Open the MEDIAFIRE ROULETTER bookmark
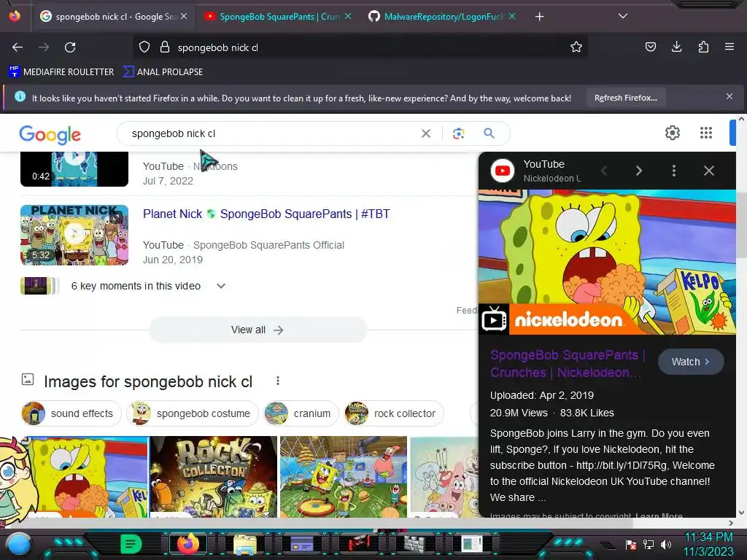This screenshot has width=747, height=560. pyautogui.click(x=61, y=72)
